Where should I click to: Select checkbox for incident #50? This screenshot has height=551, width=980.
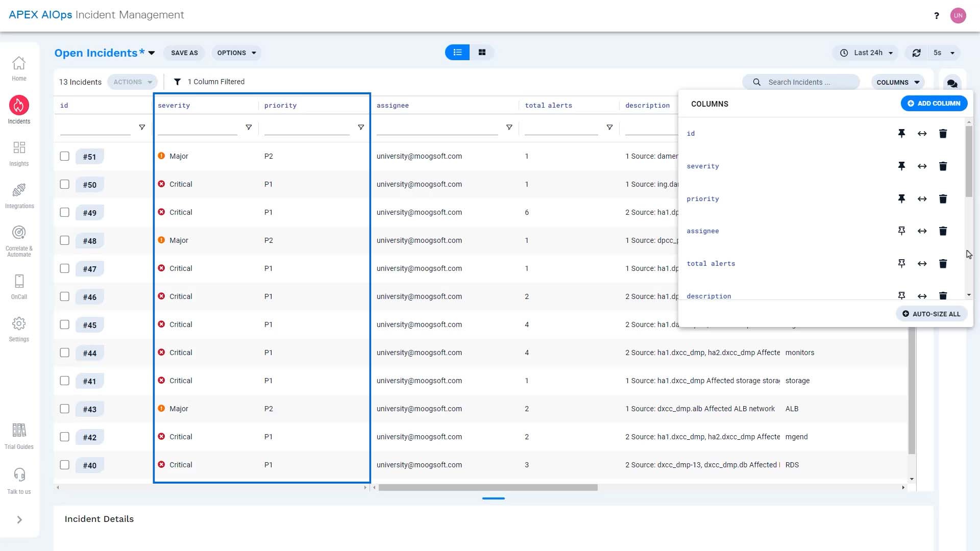pos(64,184)
